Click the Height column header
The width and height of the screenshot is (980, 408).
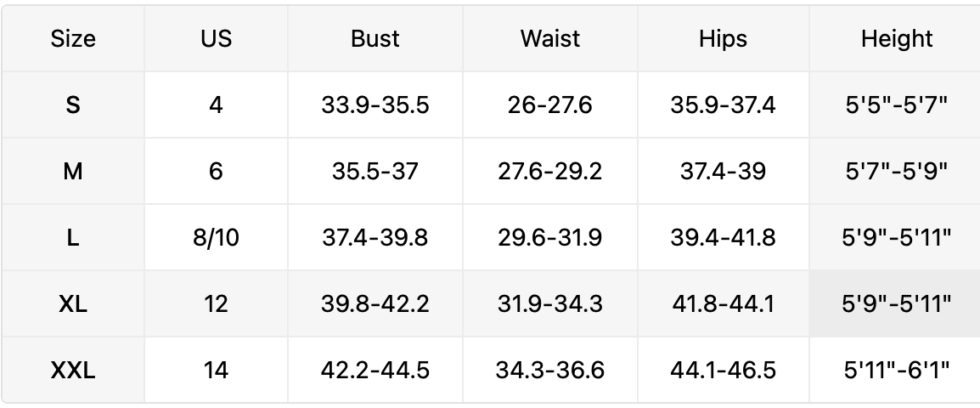896,38
